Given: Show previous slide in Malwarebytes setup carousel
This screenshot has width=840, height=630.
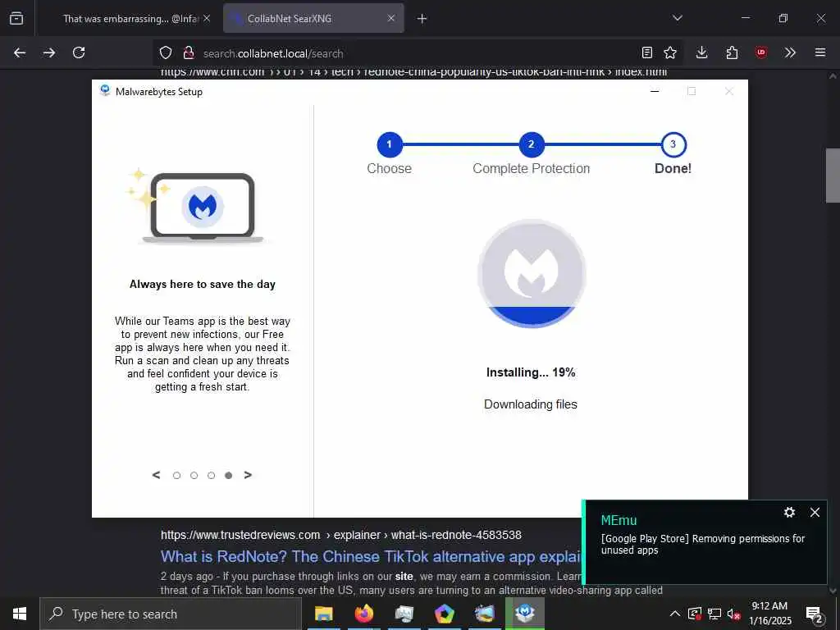Looking at the screenshot, I should 156,475.
